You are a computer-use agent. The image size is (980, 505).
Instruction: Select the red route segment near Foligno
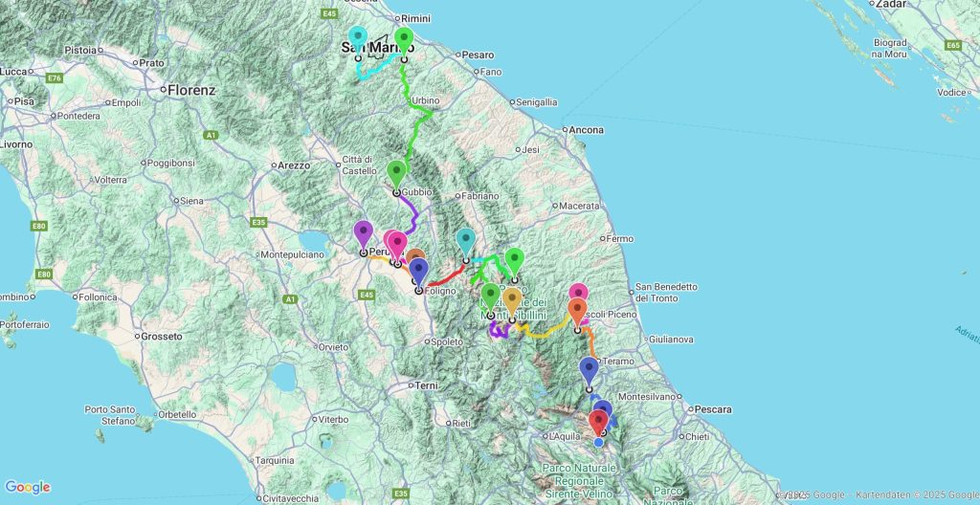445,278
